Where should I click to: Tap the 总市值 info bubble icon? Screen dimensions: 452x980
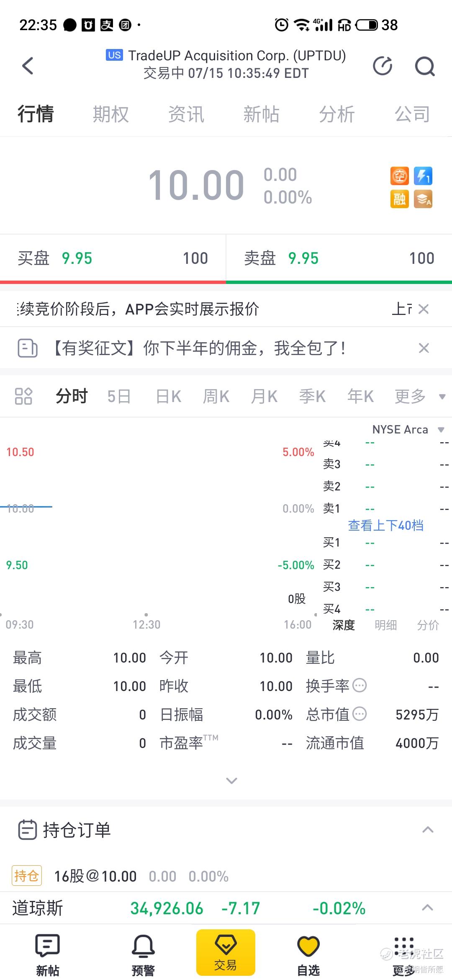coord(360,714)
